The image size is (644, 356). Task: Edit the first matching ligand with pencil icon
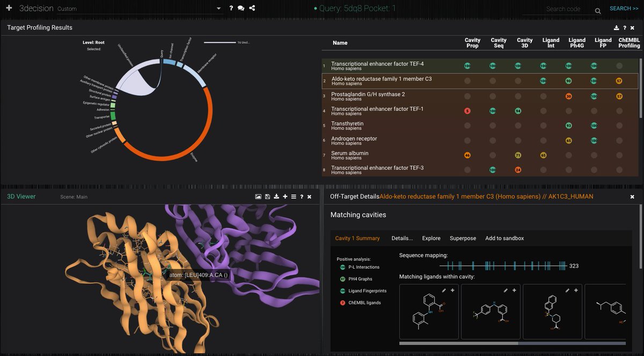(444, 290)
